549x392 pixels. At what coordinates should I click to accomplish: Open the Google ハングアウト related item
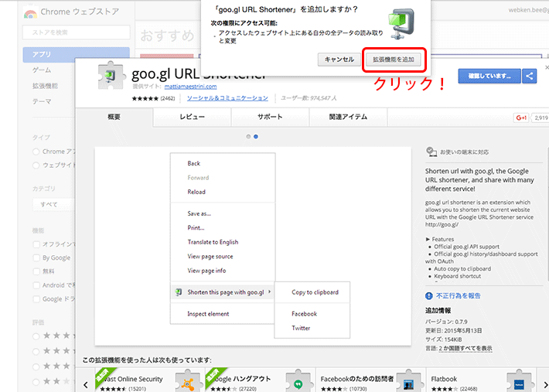pyautogui.click(x=260, y=380)
